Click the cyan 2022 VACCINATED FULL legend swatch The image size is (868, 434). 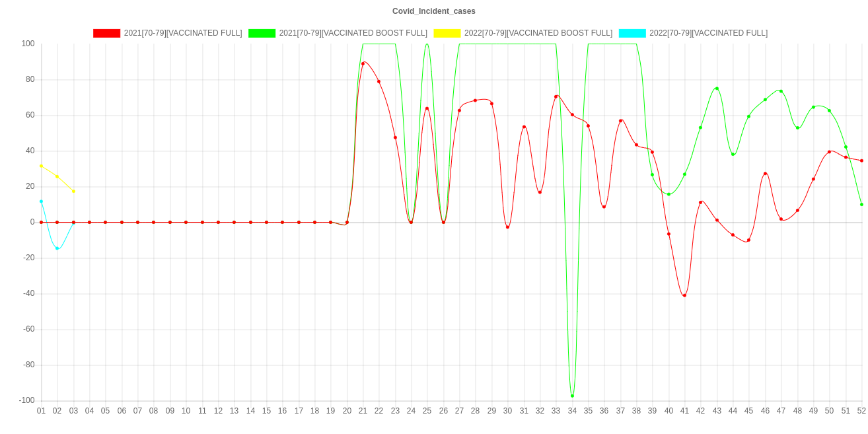[632, 33]
